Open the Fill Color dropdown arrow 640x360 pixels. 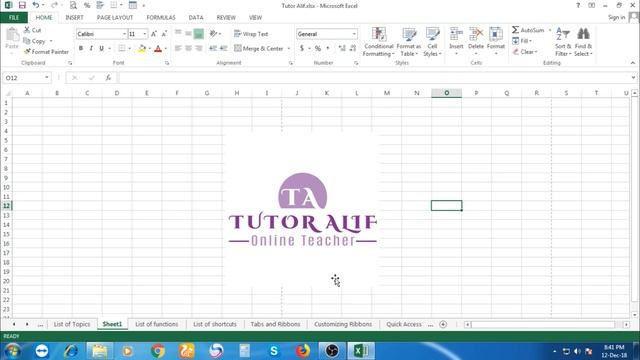pyautogui.click(x=149, y=49)
